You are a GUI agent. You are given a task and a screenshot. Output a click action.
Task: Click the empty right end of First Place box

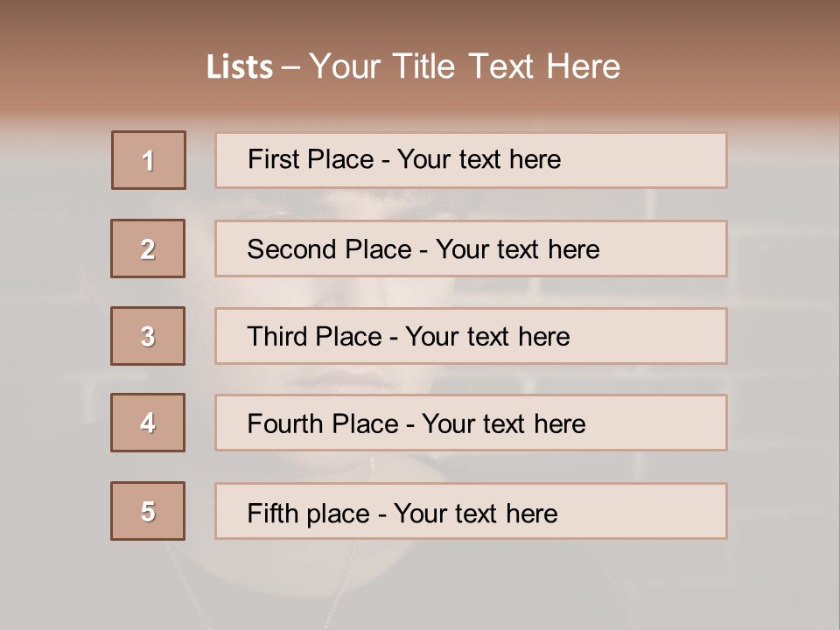pyautogui.click(x=665, y=160)
